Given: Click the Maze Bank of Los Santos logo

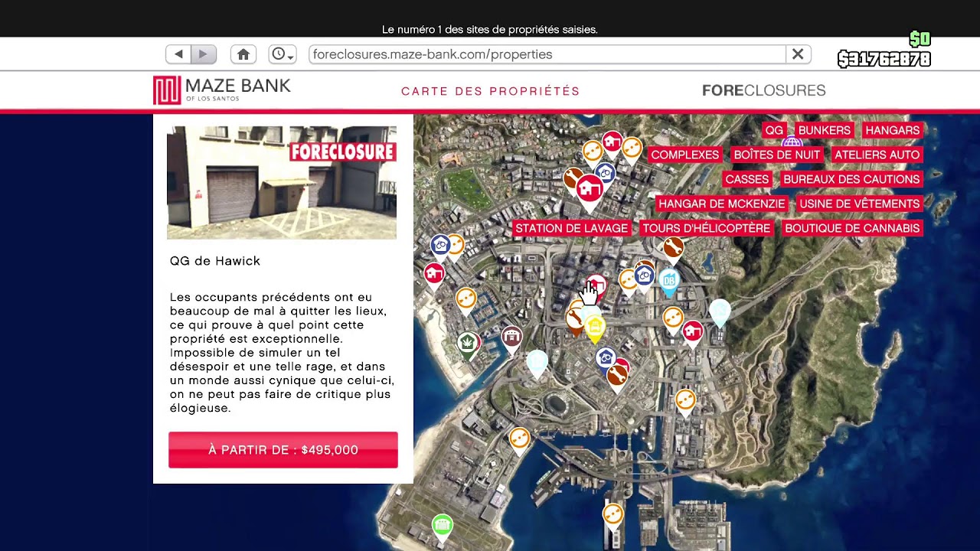Looking at the screenshot, I should coord(222,90).
